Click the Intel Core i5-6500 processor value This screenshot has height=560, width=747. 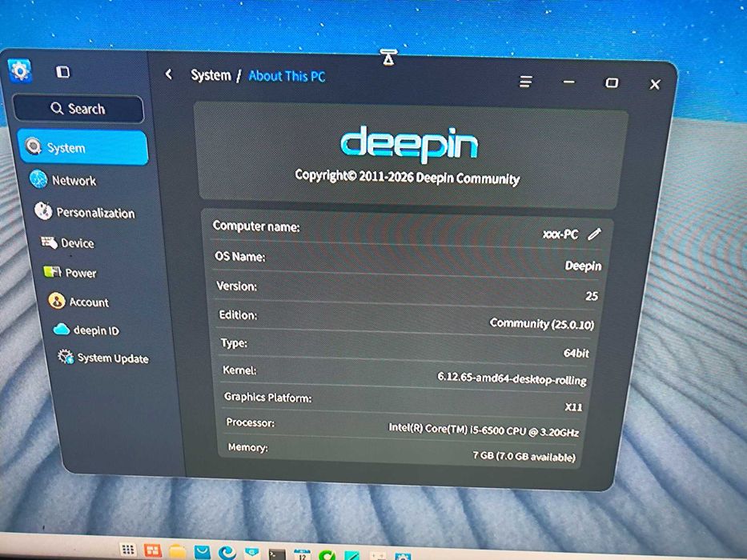point(484,430)
